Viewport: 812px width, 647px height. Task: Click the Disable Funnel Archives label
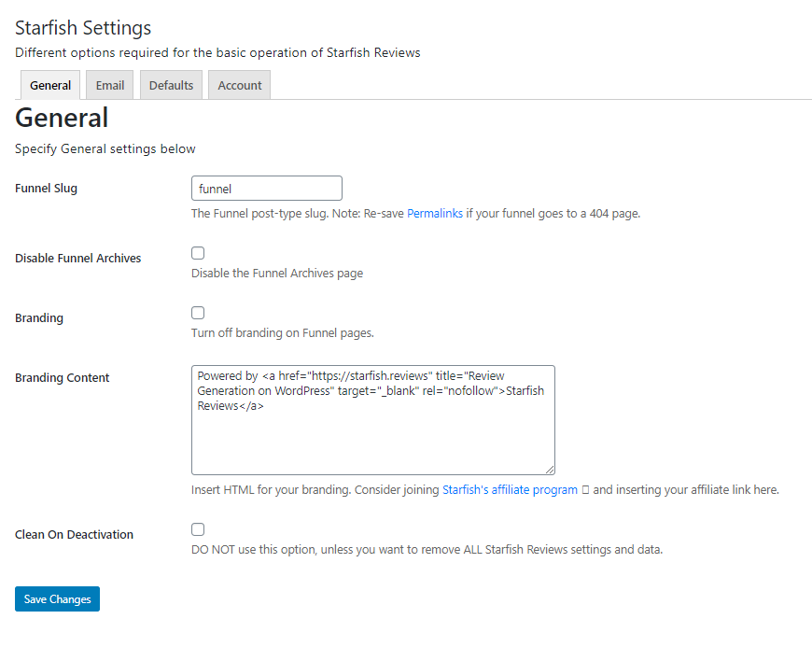tap(77, 258)
